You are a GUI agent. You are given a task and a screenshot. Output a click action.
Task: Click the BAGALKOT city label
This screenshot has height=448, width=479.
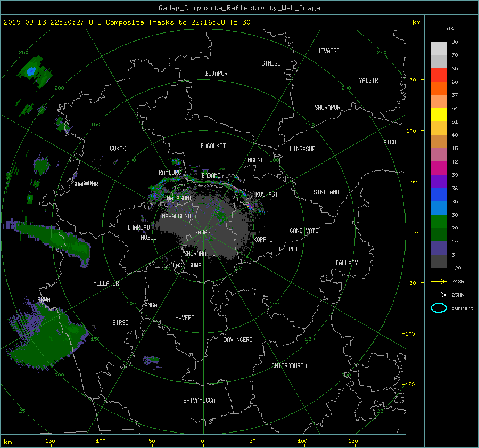[x=213, y=146]
